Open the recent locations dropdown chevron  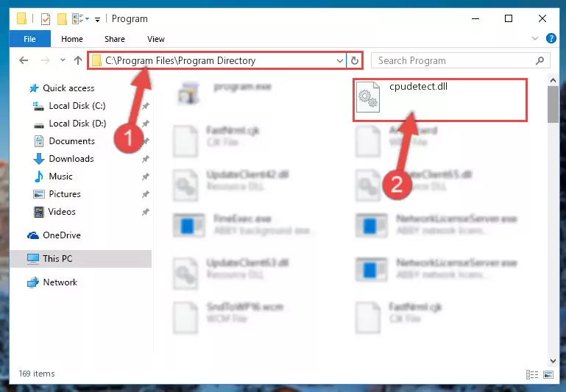tap(63, 60)
